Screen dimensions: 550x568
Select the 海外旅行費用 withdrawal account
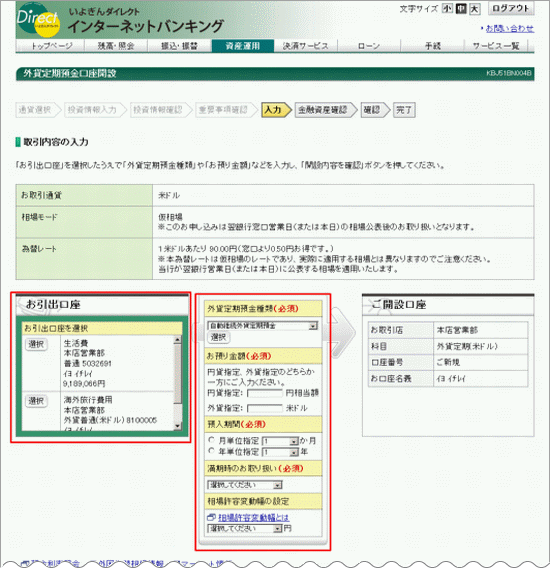[36, 401]
